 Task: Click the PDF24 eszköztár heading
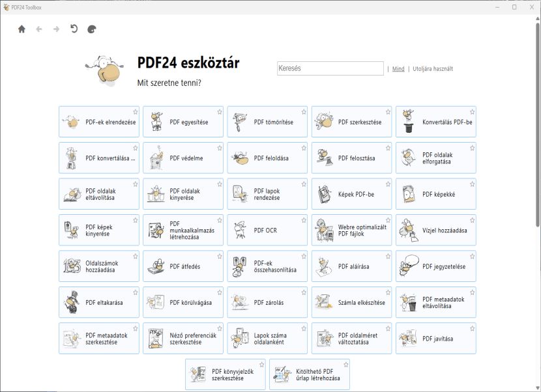(188, 63)
